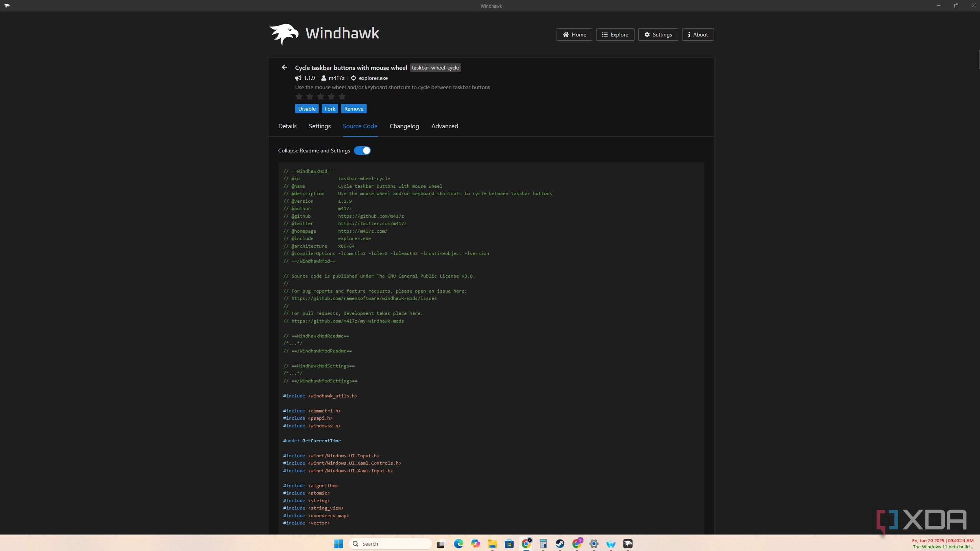Open the Changelog tab
Screen dimensions: 980x551
(404, 126)
